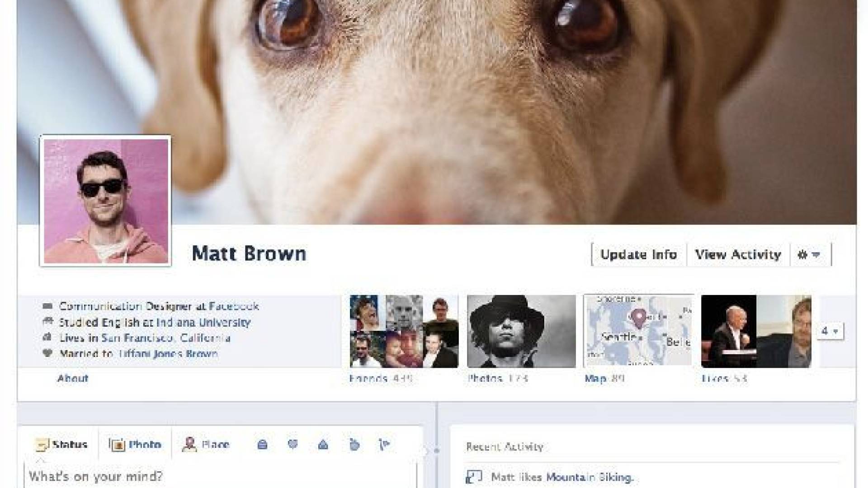
Task: Open the Mountain Biking link
Action: [x=589, y=477]
